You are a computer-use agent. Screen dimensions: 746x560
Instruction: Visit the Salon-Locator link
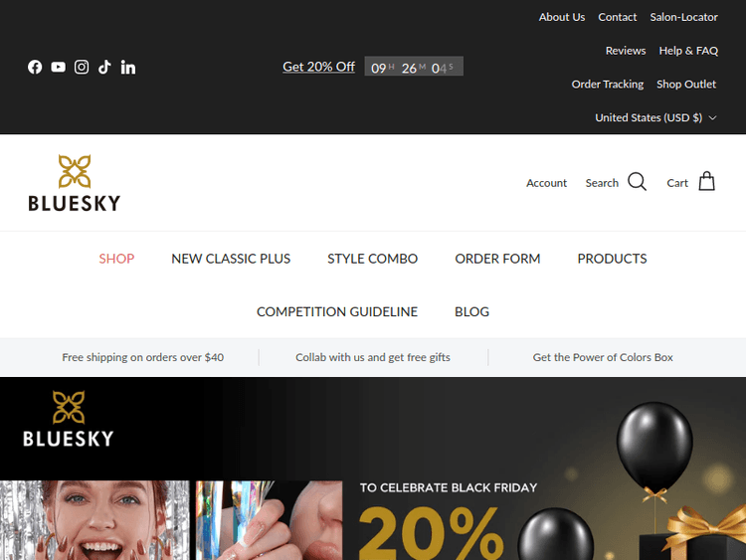click(x=683, y=17)
